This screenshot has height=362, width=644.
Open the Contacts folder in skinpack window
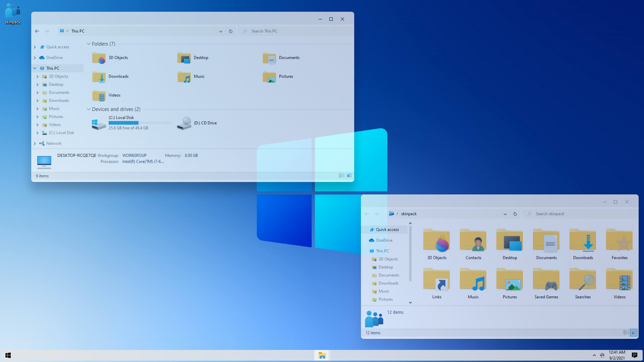point(473,244)
